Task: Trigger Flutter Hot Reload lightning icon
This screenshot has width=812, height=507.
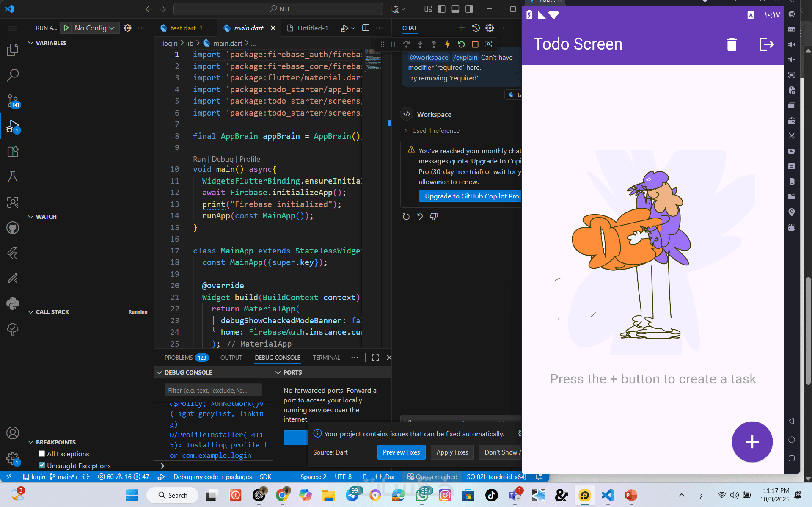Action: point(447,44)
